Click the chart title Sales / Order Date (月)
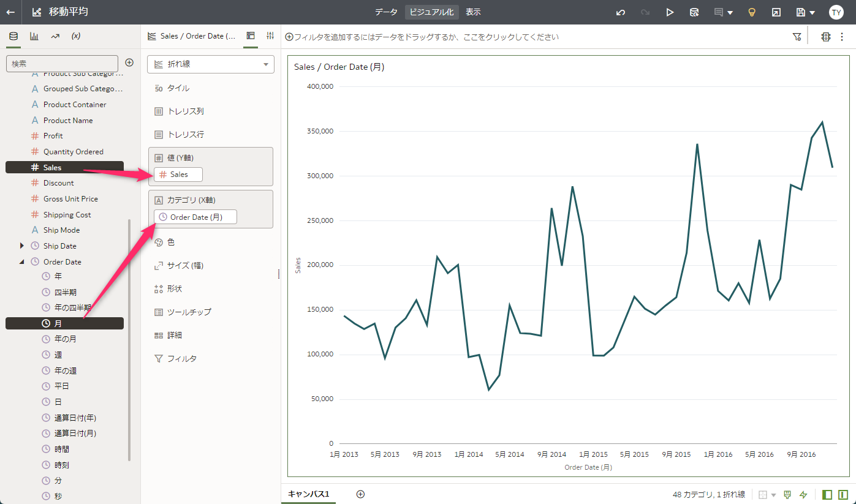This screenshot has height=504, width=856. [339, 67]
